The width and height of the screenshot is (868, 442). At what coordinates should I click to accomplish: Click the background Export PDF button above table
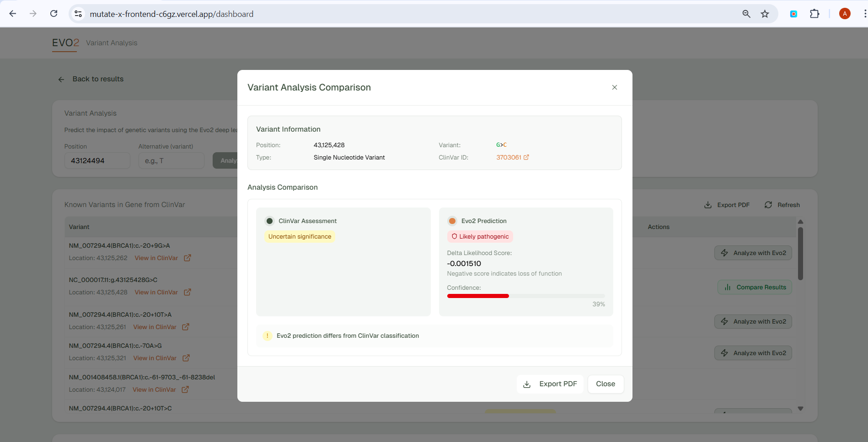point(727,205)
